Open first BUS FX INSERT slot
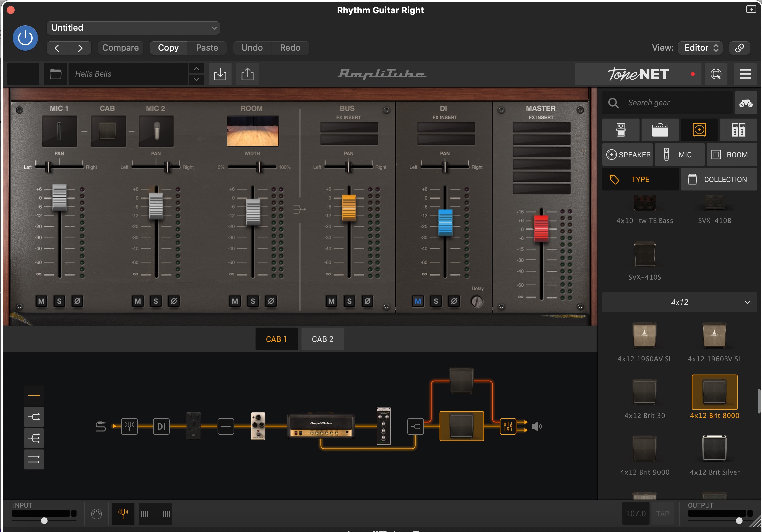The width and height of the screenshot is (762, 532). (x=349, y=127)
